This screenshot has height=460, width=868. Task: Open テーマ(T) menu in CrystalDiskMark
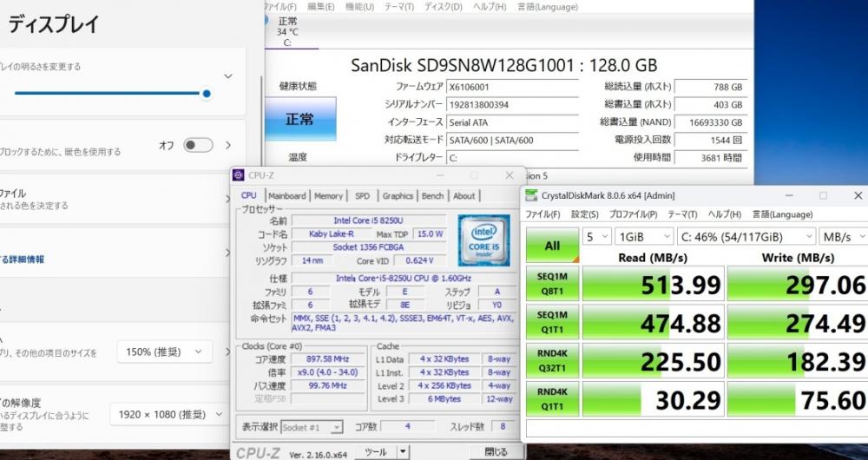point(682,214)
